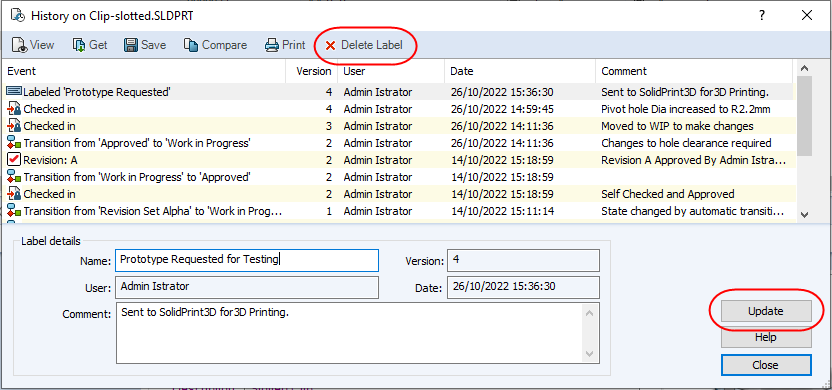Print the history list
Screen dimensions: 832x390
point(272,45)
